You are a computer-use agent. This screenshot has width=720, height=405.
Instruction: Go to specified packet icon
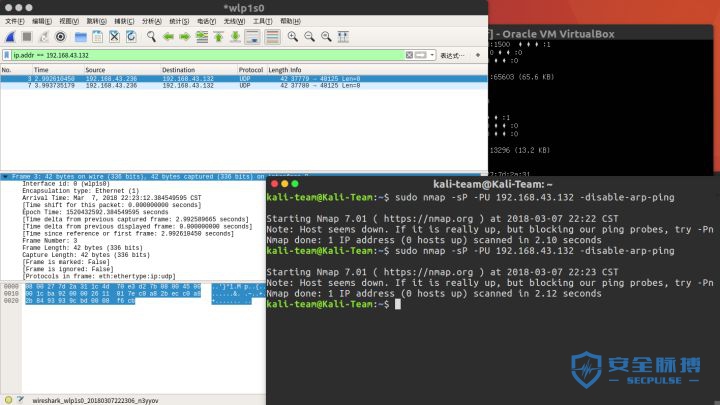coord(202,37)
